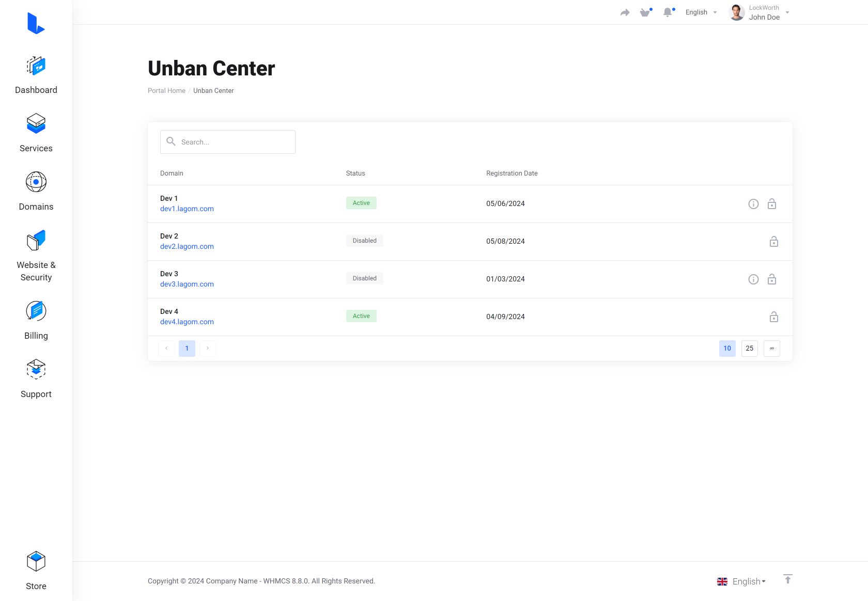Click the Search input field
This screenshot has height=601, width=868.
(x=228, y=142)
